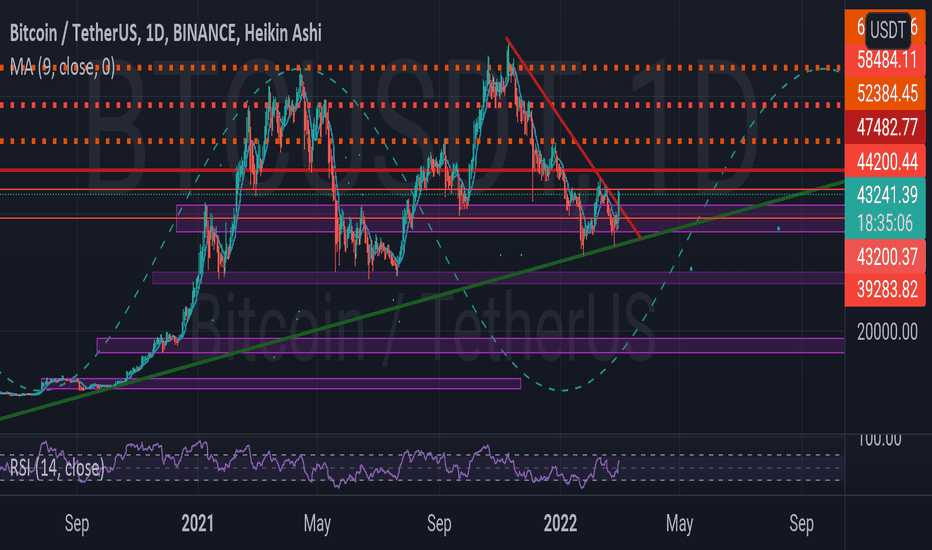This screenshot has height=550, width=932.
Task: Click the countdown timer 18:35:06
Action: (885, 224)
